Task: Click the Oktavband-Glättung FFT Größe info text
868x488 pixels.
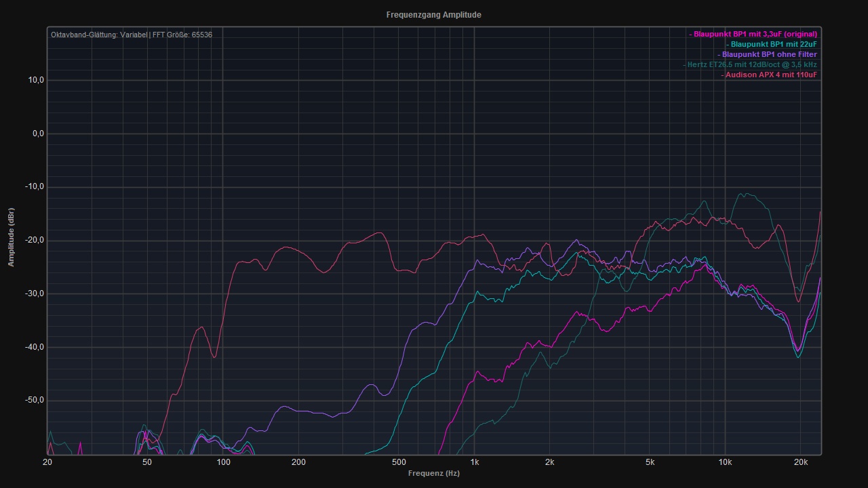Action: (x=132, y=35)
